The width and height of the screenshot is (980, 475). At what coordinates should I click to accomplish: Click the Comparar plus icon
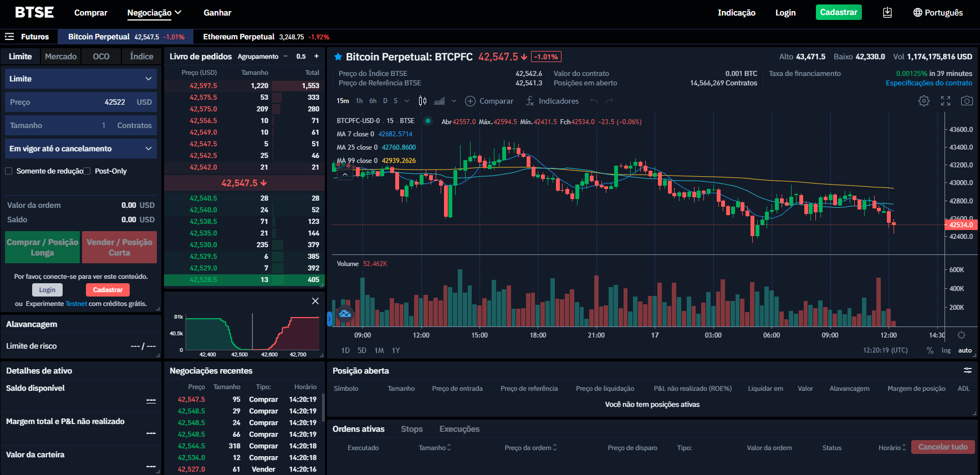click(x=470, y=101)
